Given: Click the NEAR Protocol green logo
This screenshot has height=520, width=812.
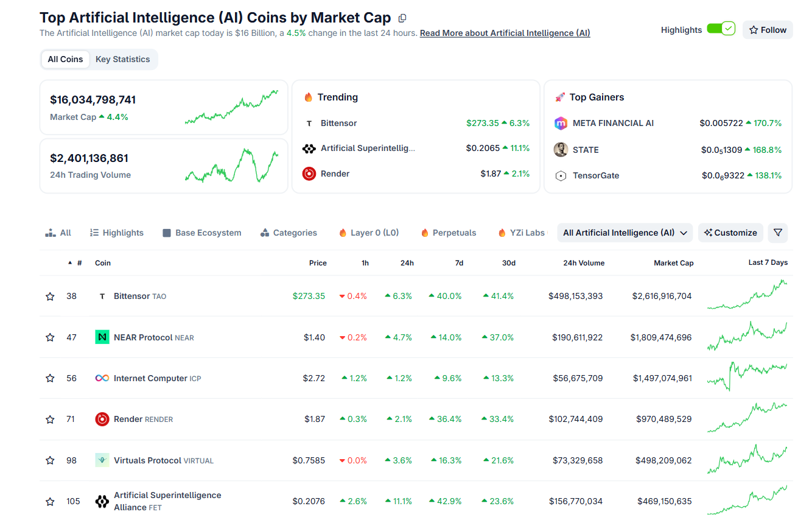Looking at the screenshot, I should tap(102, 337).
